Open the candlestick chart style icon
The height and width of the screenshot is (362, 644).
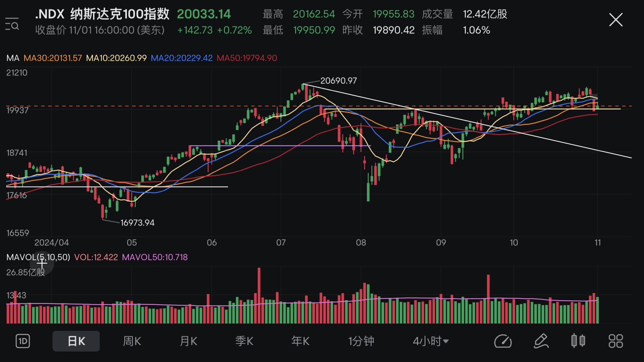pos(578,341)
